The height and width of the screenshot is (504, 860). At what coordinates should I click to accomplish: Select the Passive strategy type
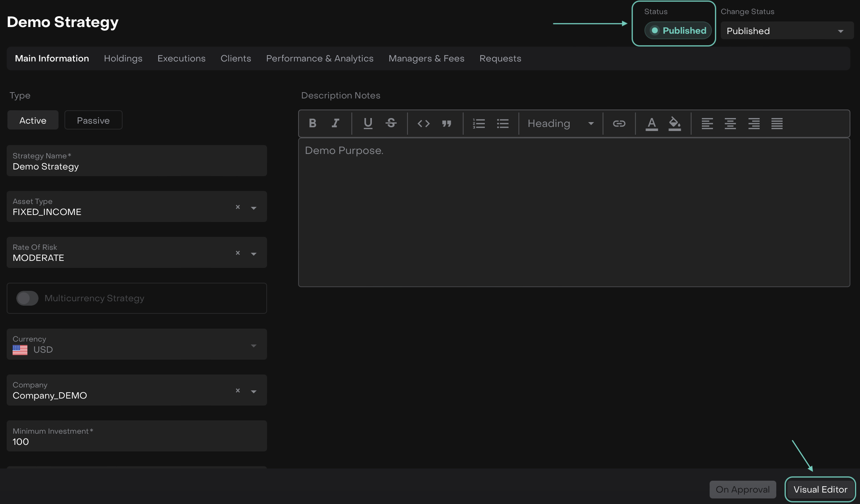93,120
